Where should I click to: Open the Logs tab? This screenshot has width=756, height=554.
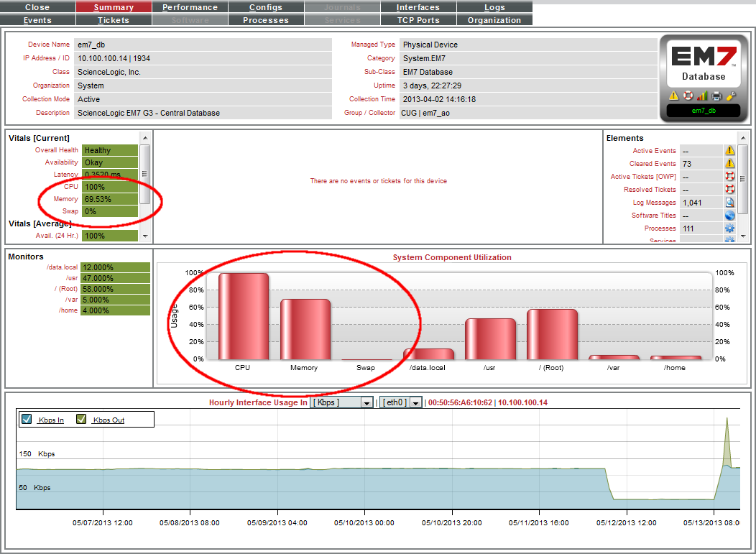pos(494,7)
